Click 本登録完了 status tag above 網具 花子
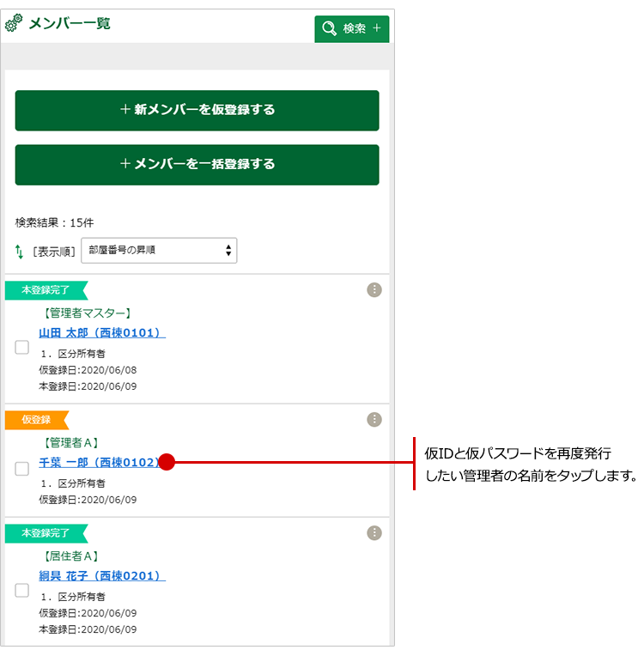Screen dimensions: 644x656 pyautogui.click(x=46, y=533)
